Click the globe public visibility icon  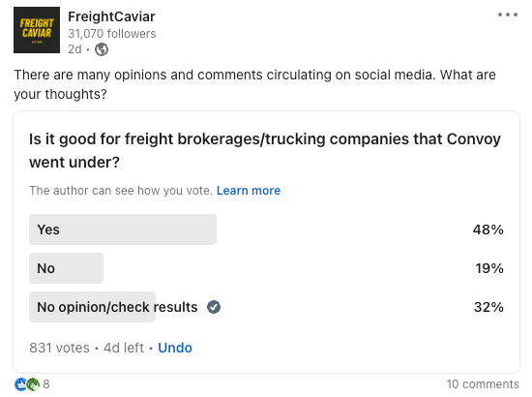[x=102, y=49]
